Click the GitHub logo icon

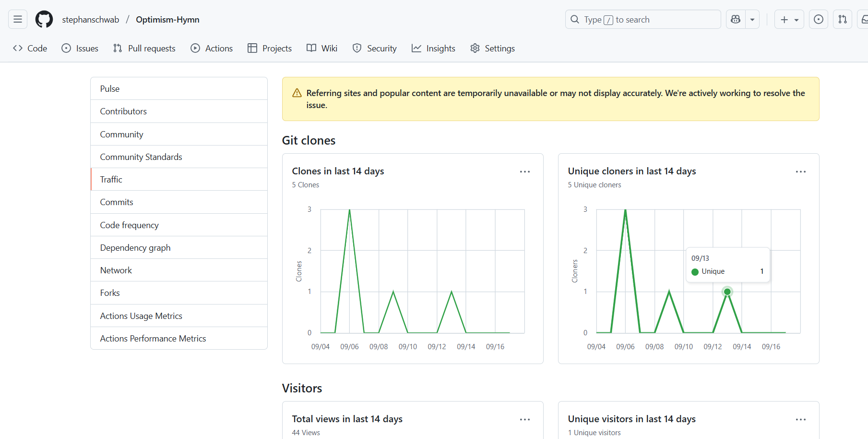[x=44, y=19]
